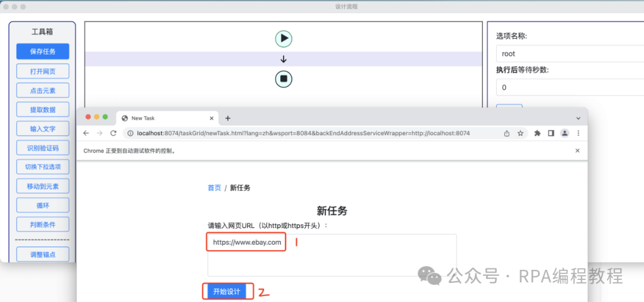Click Chrome forward arrow
The width and height of the screenshot is (644, 302).
coord(100,133)
